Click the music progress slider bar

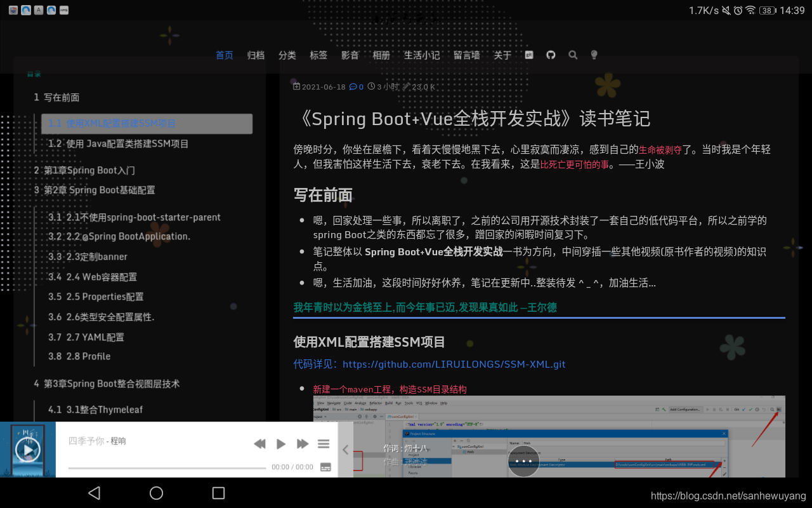[167, 468]
